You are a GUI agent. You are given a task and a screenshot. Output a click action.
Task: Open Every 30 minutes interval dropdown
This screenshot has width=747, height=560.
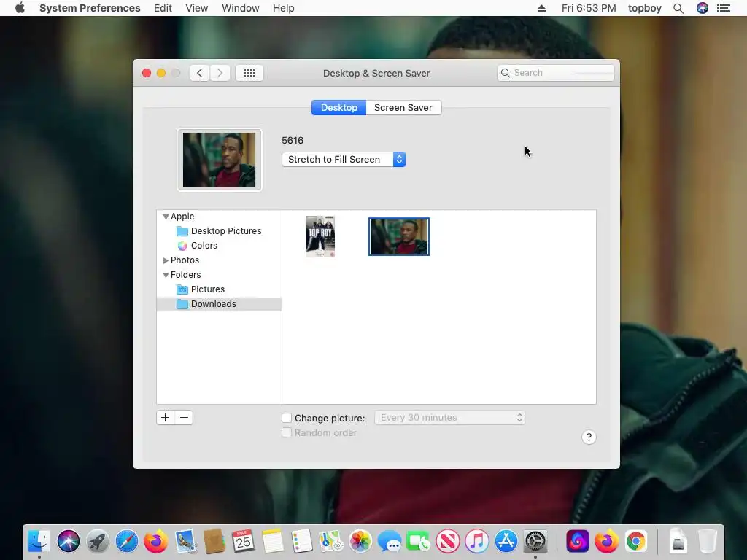(449, 418)
